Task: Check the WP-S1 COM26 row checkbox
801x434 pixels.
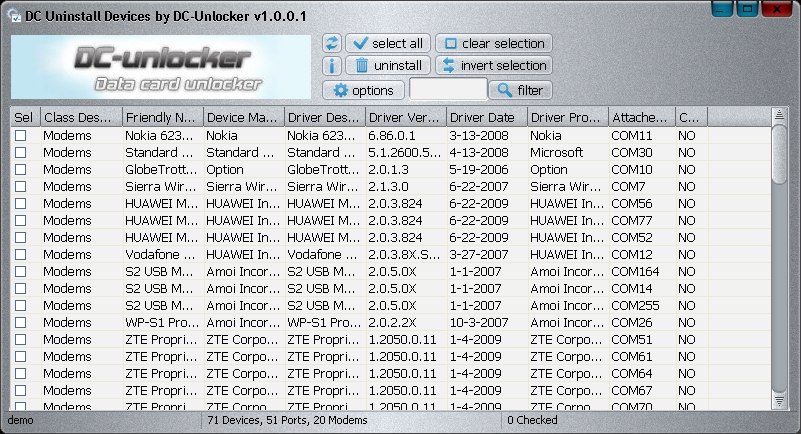Action: coord(20,323)
